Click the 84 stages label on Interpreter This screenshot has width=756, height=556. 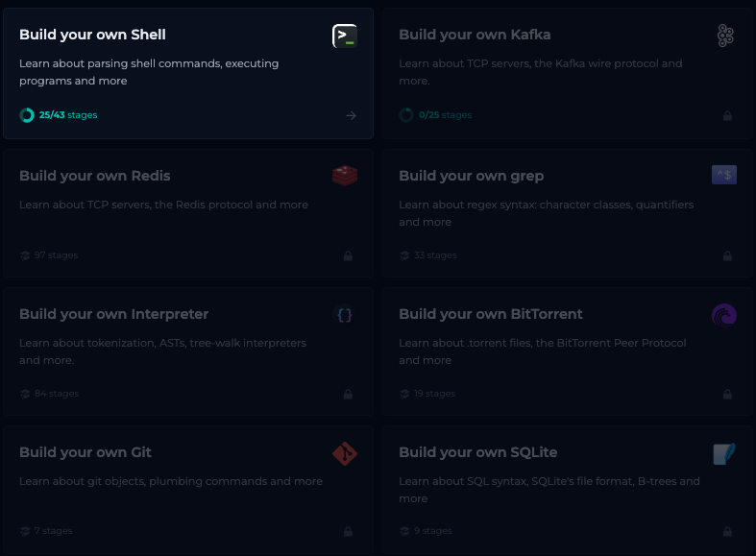(x=56, y=394)
